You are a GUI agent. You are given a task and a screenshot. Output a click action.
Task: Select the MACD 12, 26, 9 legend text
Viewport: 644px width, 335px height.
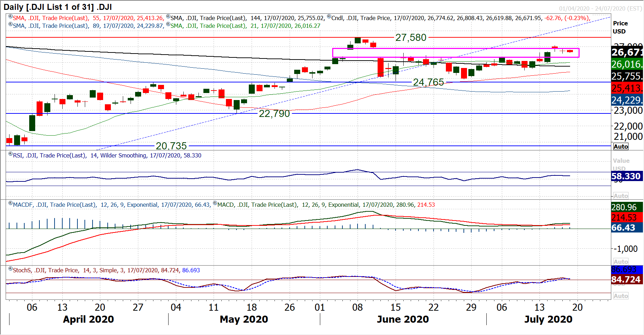(x=326, y=205)
